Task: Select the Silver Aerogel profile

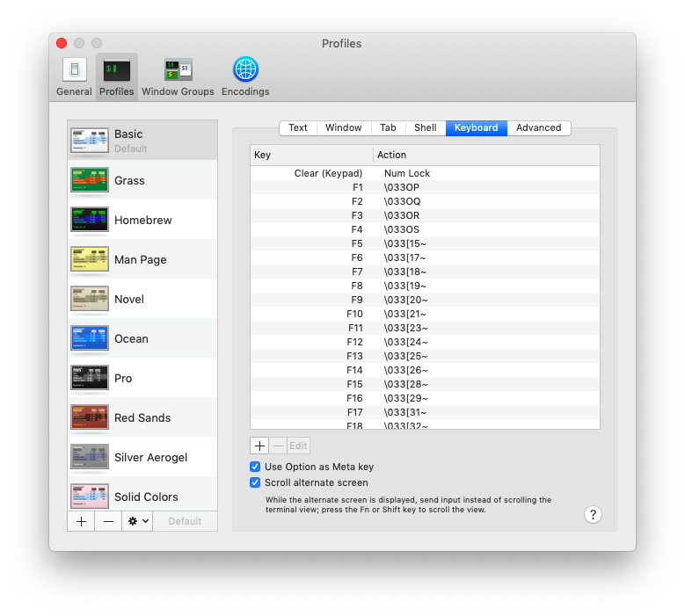Action: tap(142, 457)
